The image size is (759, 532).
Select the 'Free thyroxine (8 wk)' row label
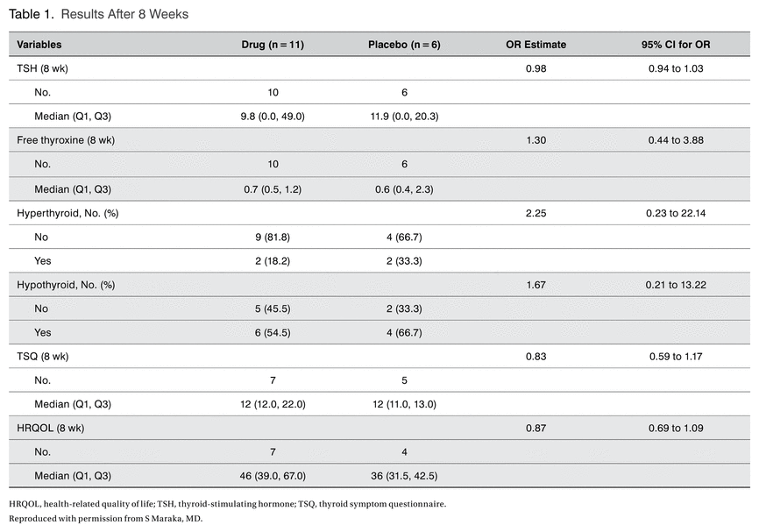[x=66, y=140]
